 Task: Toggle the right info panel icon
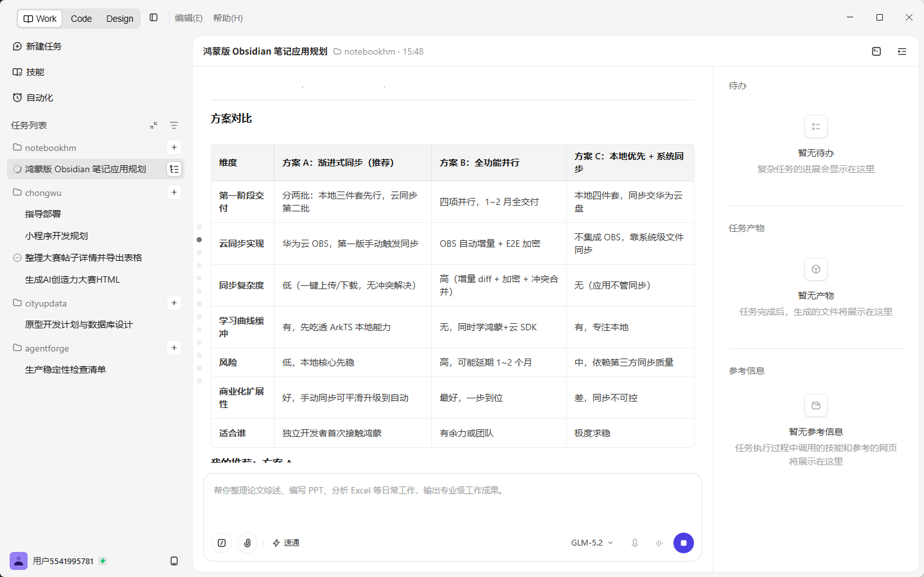click(x=902, y=51)
